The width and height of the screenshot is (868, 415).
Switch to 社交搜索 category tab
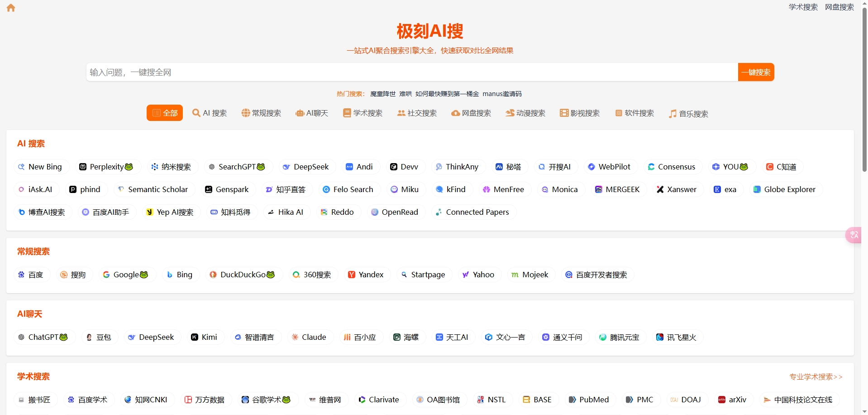click(417, 113)
